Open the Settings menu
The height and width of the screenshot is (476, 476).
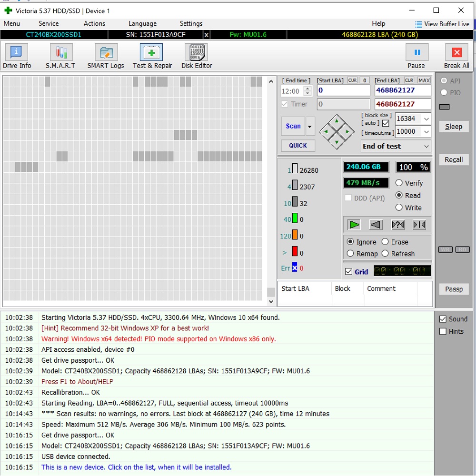(191, 24)
